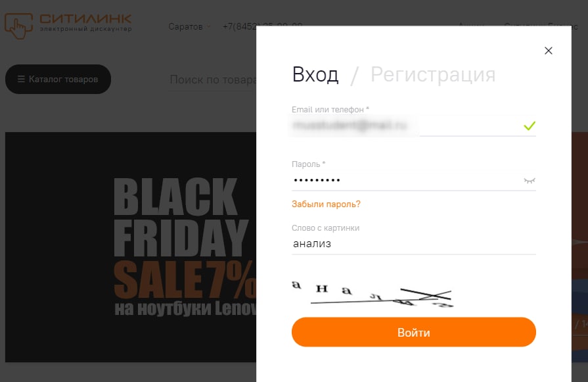
Task: Select the Вход tab
Action: [315, 74]
